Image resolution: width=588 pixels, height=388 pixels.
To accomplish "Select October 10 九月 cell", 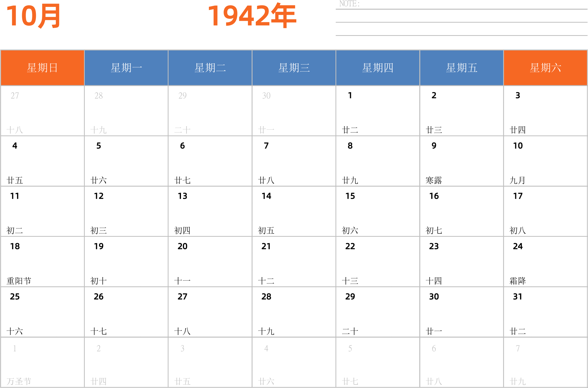I will 545,161.
